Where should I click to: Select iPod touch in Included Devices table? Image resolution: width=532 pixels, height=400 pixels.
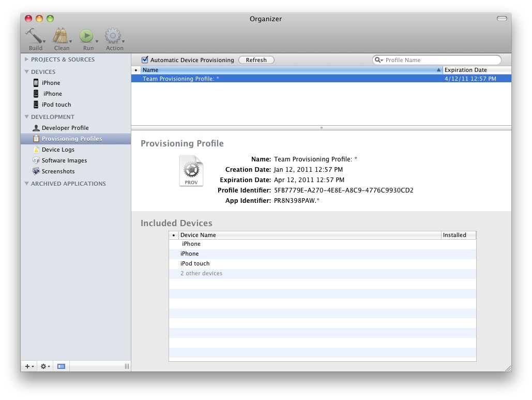[322, 263]
